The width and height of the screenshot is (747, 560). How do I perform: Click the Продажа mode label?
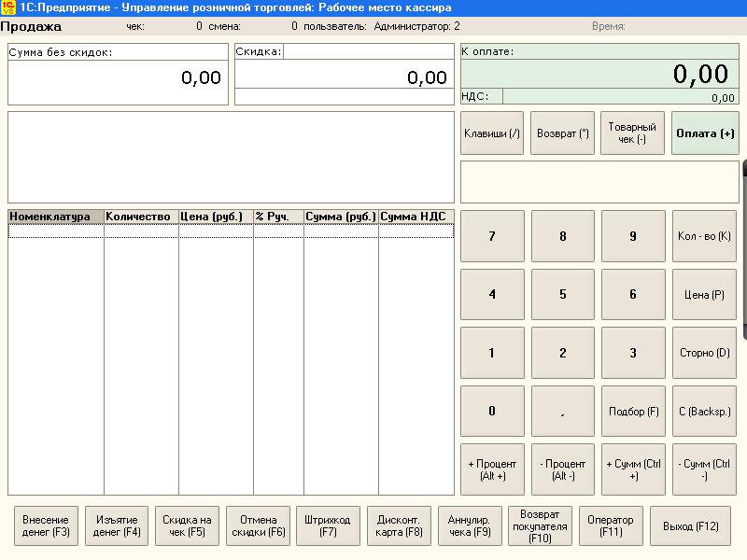click(x=31, y=27)
